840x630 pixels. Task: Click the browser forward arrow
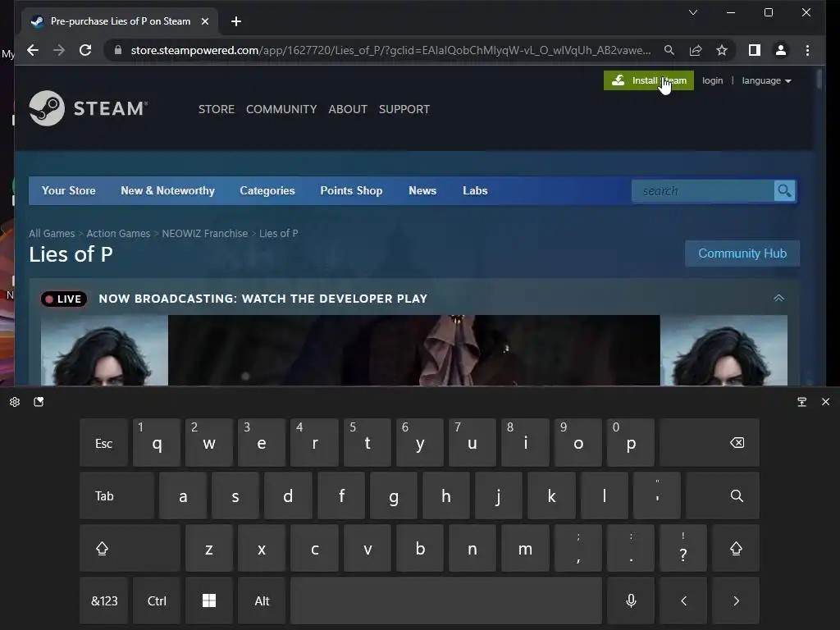(x=59, y=50)
